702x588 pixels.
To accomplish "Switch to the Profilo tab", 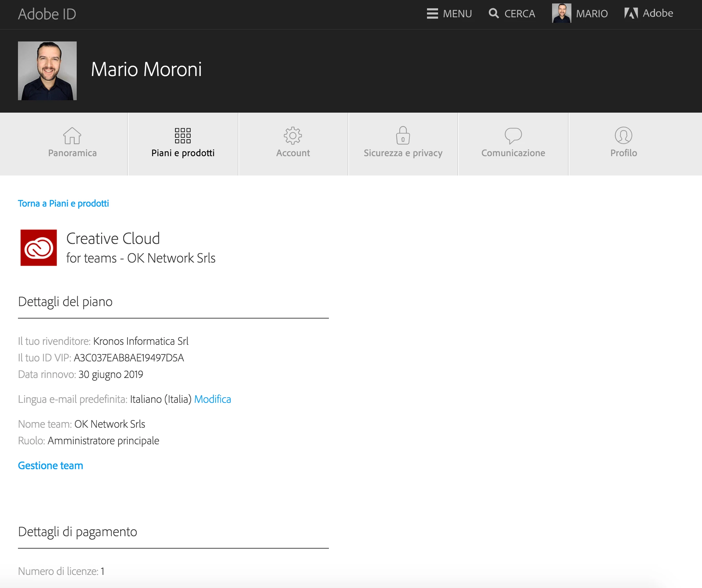I will tap(635, 144).
